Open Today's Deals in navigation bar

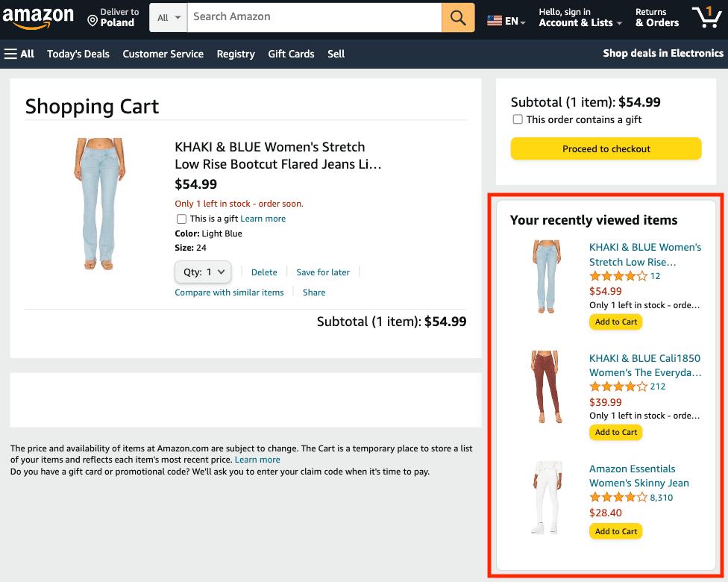[x=78, y=54]
